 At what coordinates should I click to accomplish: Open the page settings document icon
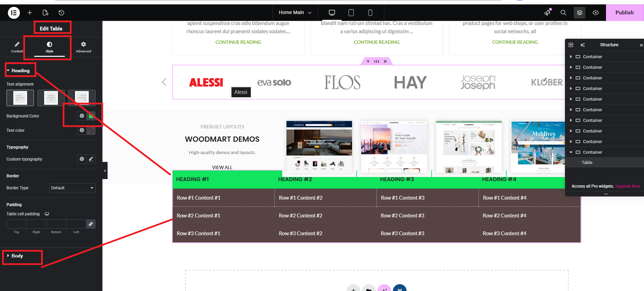[x=45, y=13]
